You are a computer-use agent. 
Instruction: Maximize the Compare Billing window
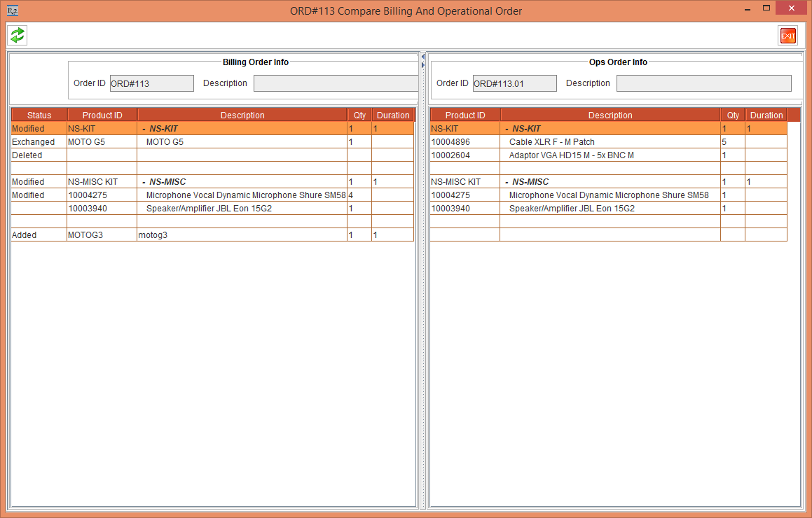point(766,8)
